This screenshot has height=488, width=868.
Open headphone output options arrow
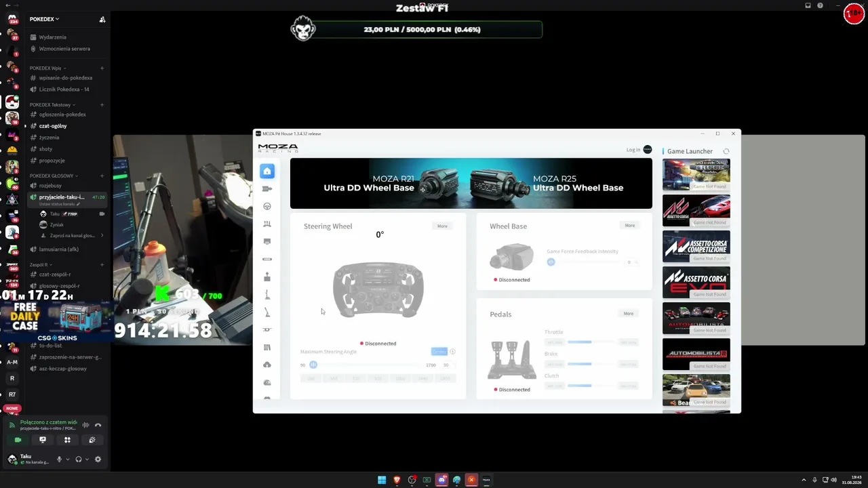point(86,460)
